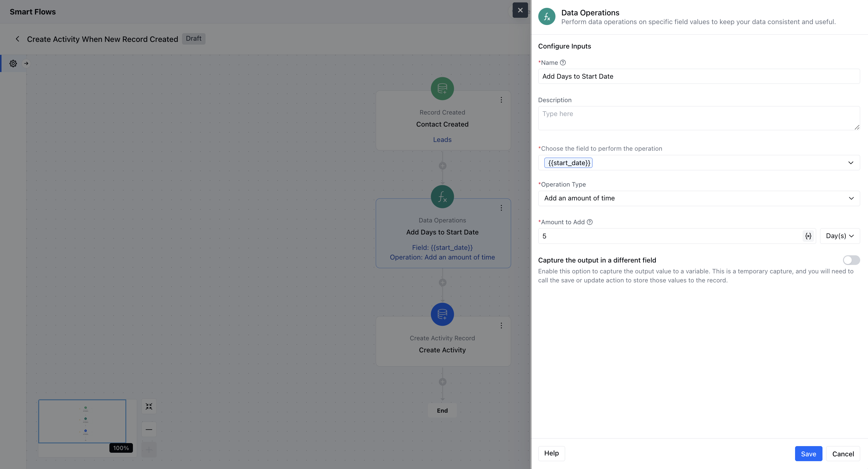The image size is (868, 469).
Task: Click the variable insert icon in Amount field
Action: tap(808, 236)
